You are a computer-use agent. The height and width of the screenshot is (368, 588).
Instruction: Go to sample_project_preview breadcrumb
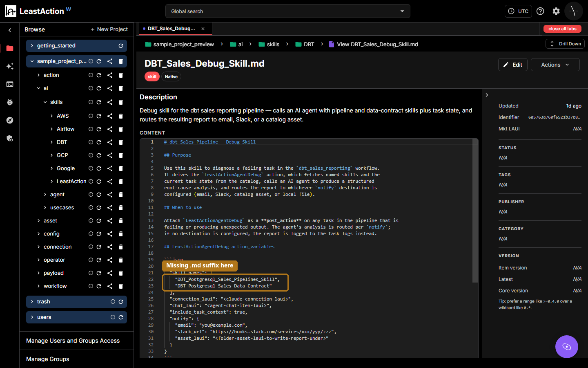coord(179,44)
